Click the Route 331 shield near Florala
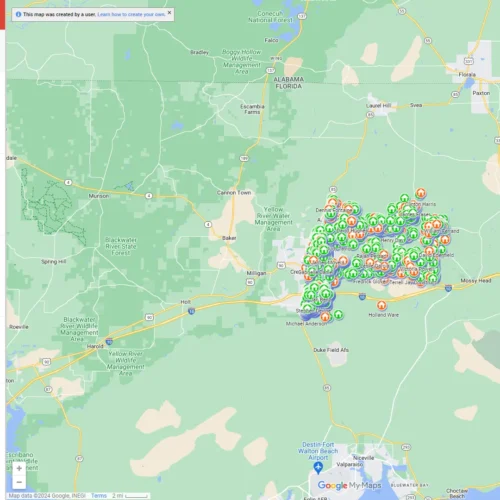 pyautogui.click(x=469, y=61)
